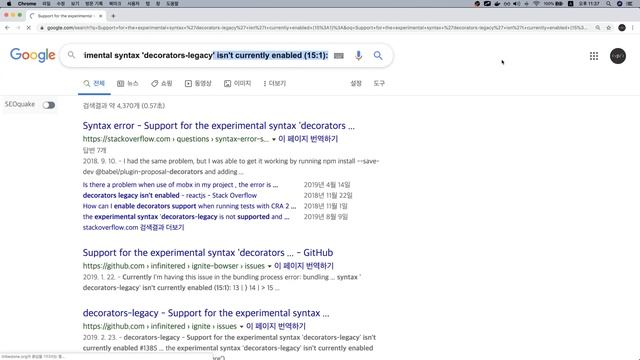640x360 pixels.
Task: Click the volume icon in menu bar
Action: click(x=517, y=4)
